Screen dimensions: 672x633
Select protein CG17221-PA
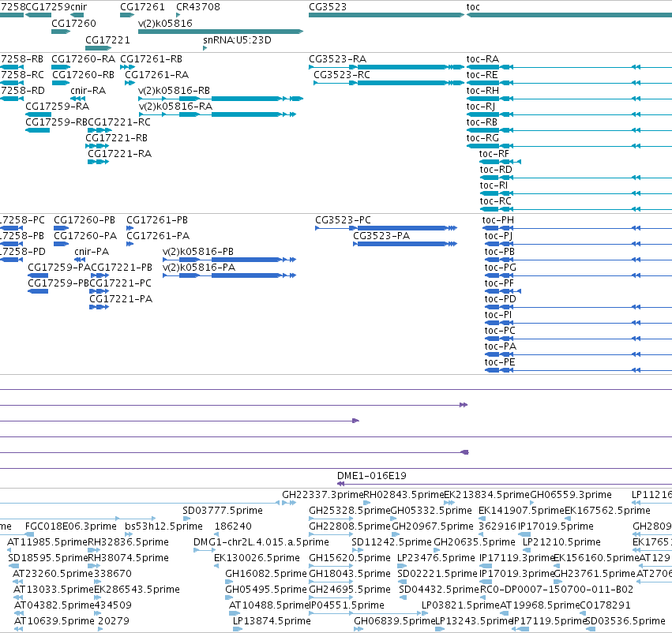pos(121,298)
